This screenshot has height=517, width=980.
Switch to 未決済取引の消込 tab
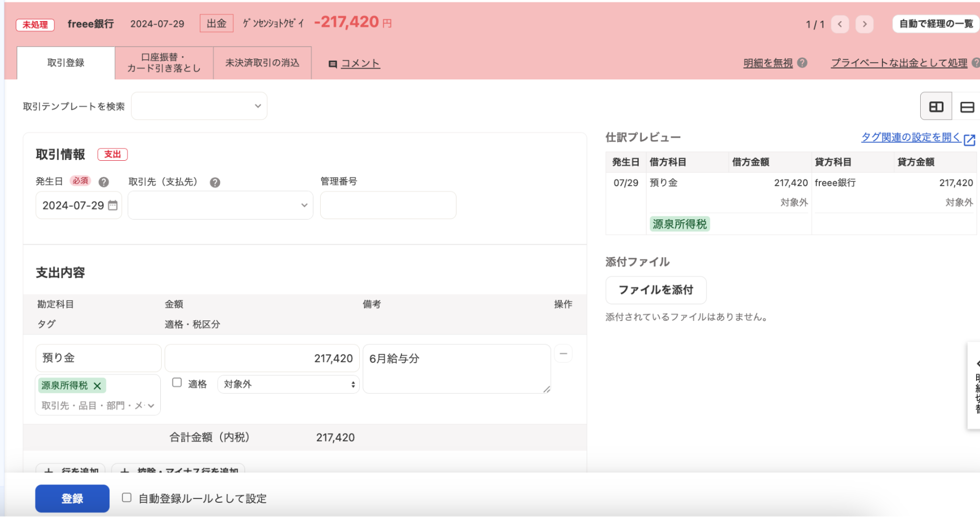pos(262,63)
